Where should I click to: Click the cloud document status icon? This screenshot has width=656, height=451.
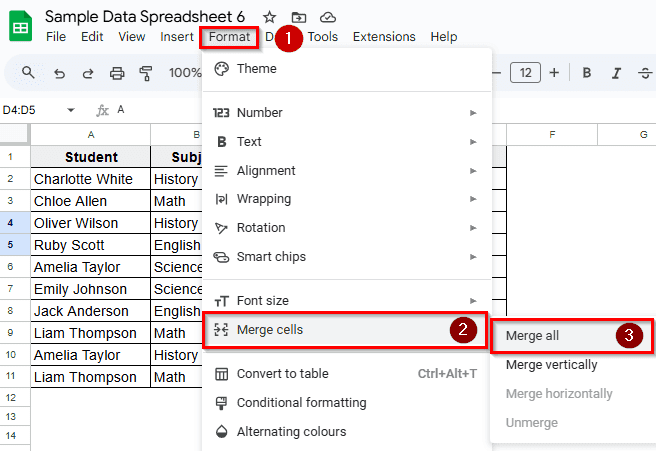(328, 17)
